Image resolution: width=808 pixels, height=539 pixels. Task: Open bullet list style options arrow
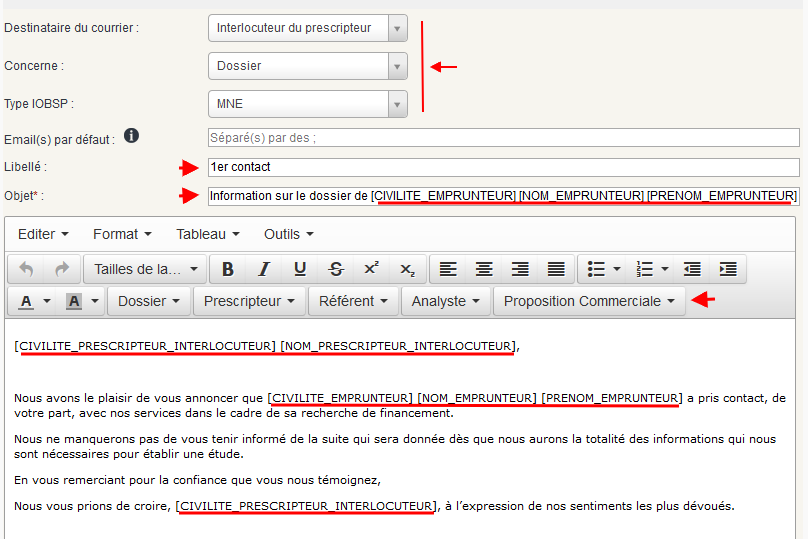(x=617, y=269)
